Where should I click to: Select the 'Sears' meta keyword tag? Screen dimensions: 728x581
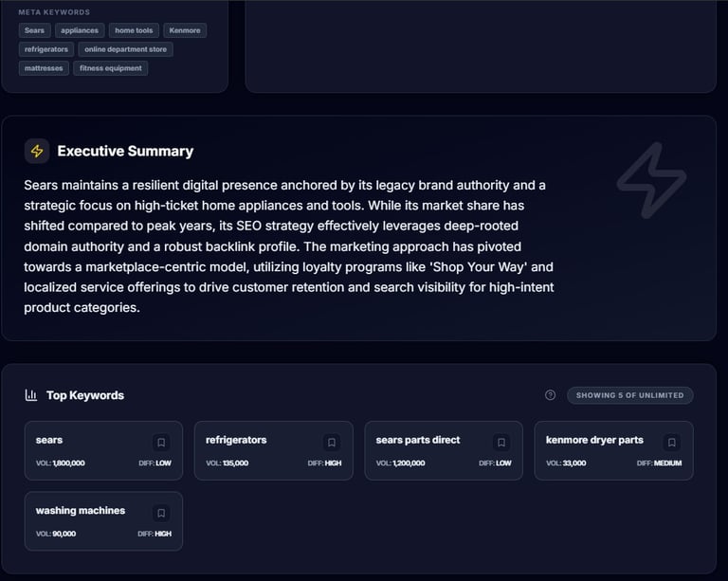point(34,30)
